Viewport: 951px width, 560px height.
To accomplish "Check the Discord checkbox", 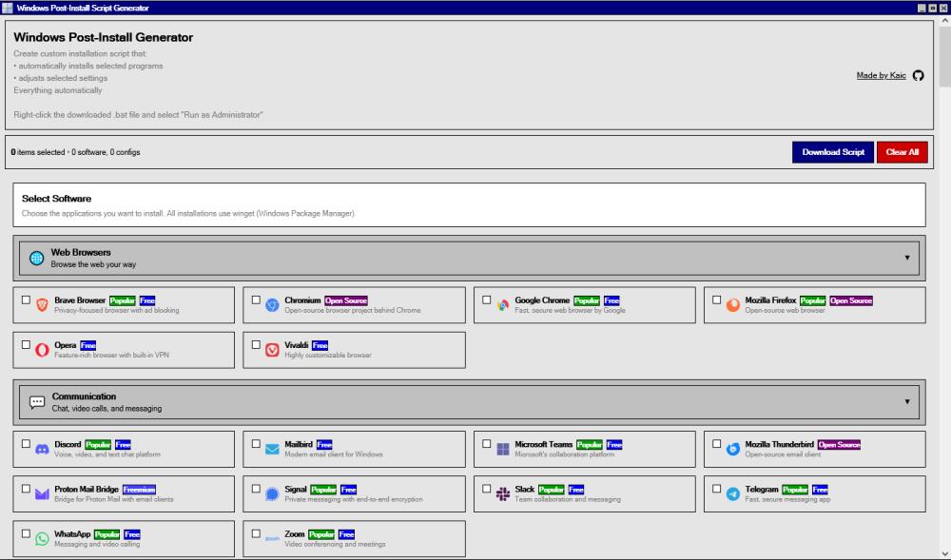I will click(26, 444).
